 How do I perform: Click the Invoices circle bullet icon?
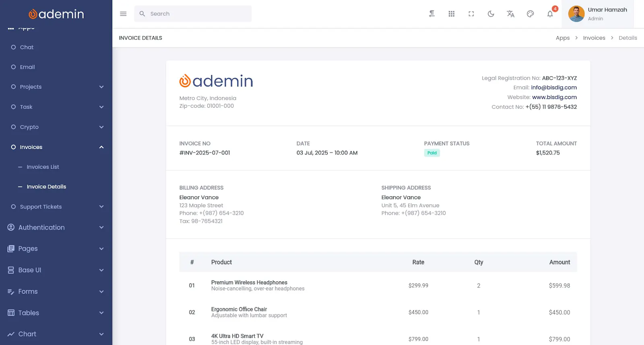(x=13, y=147)
